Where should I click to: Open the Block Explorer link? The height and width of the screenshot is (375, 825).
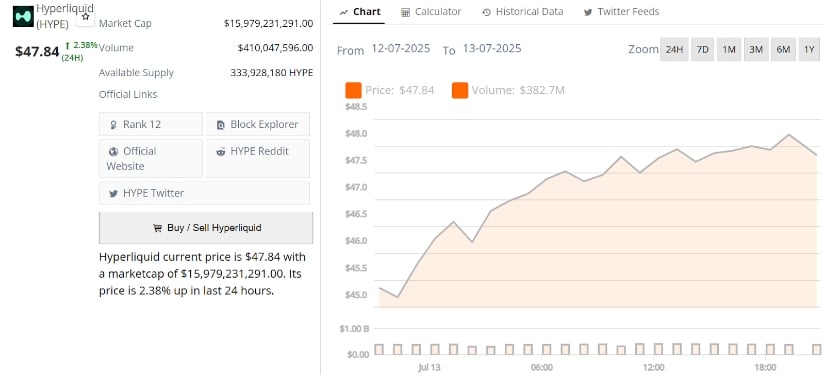click(x=258, y=125)
